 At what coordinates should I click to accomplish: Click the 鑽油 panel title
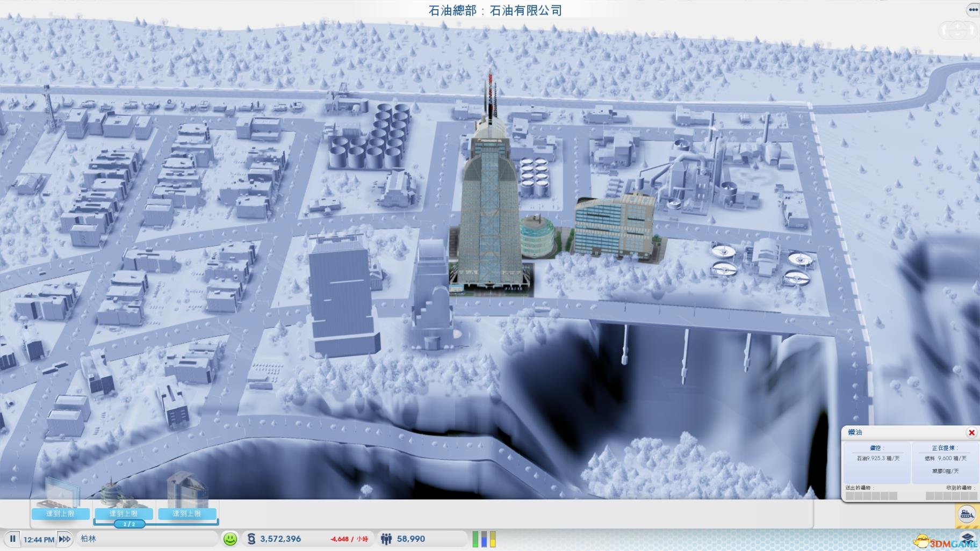click(x=855, y=432)
